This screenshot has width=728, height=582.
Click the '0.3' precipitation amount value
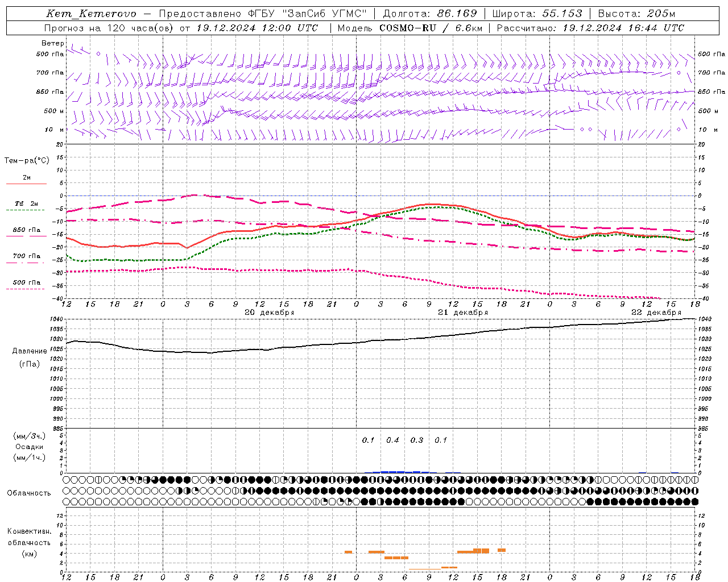(417, 440)
